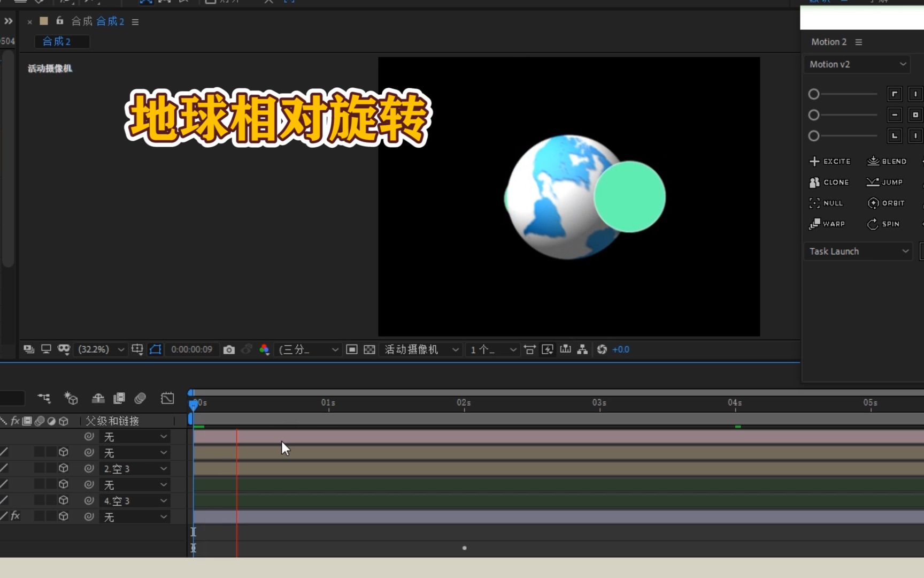Screen dimensions: 924x578
Task: Toggle mask and shape path visibility
Action: (155, 349)
